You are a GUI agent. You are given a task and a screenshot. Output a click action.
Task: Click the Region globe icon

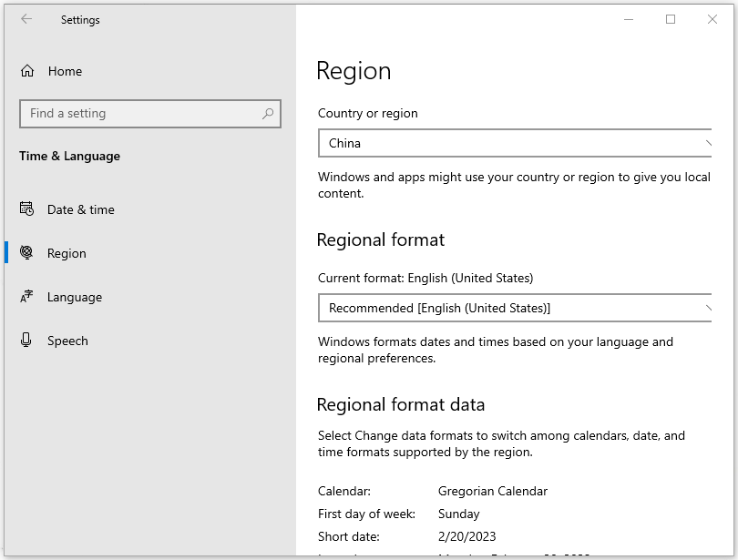[x=26, y=253]
